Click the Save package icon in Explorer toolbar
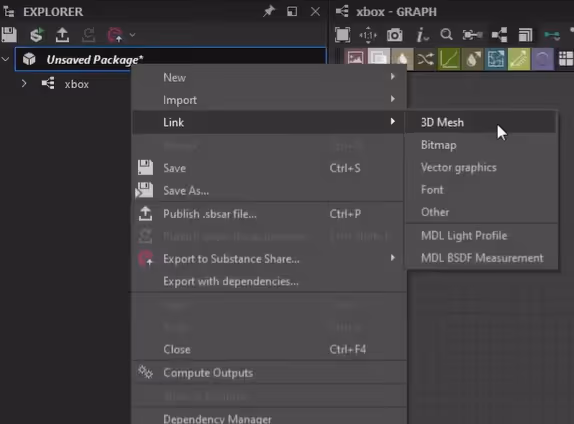 click(x=9, y=35)
